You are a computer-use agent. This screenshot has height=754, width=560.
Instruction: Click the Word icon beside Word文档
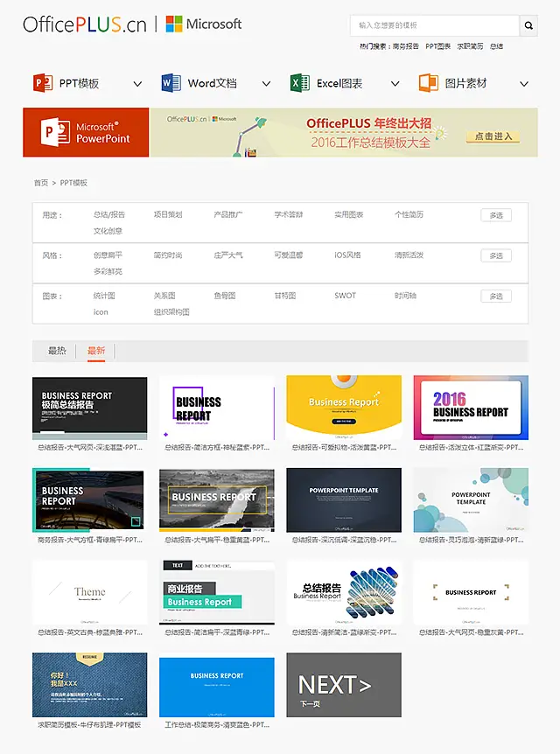171,83
